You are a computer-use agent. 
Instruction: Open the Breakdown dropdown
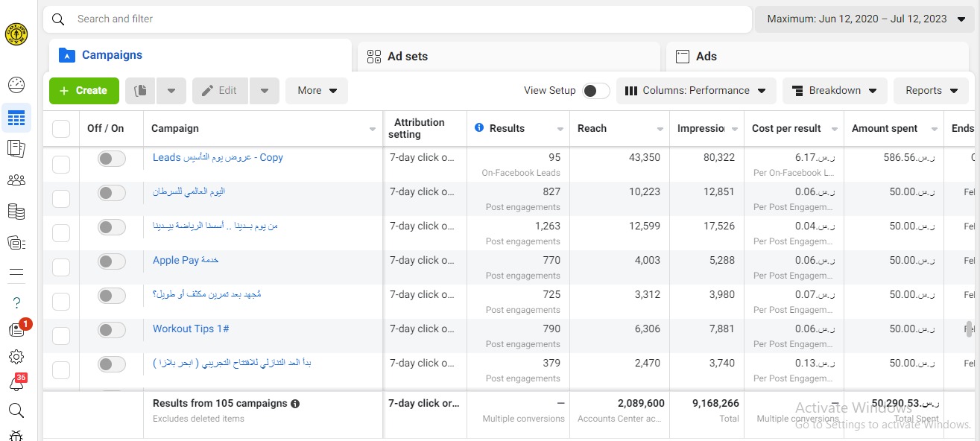[835, 91]
